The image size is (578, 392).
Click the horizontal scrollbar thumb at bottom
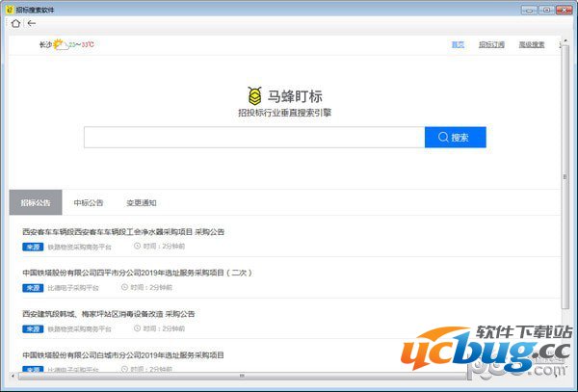coord(242,376)
